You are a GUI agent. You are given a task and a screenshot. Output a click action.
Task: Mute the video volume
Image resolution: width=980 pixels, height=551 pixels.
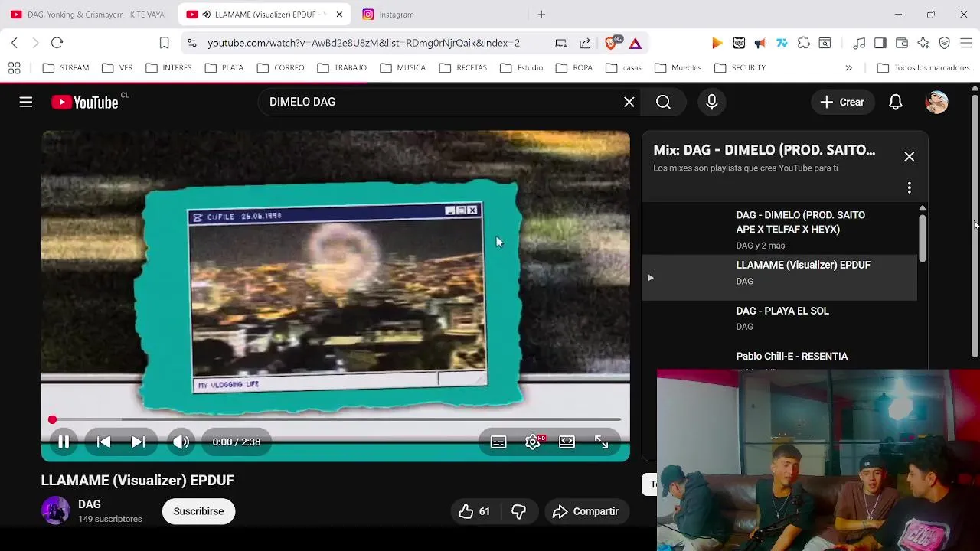pyautogui.click(x=181, y=442)
